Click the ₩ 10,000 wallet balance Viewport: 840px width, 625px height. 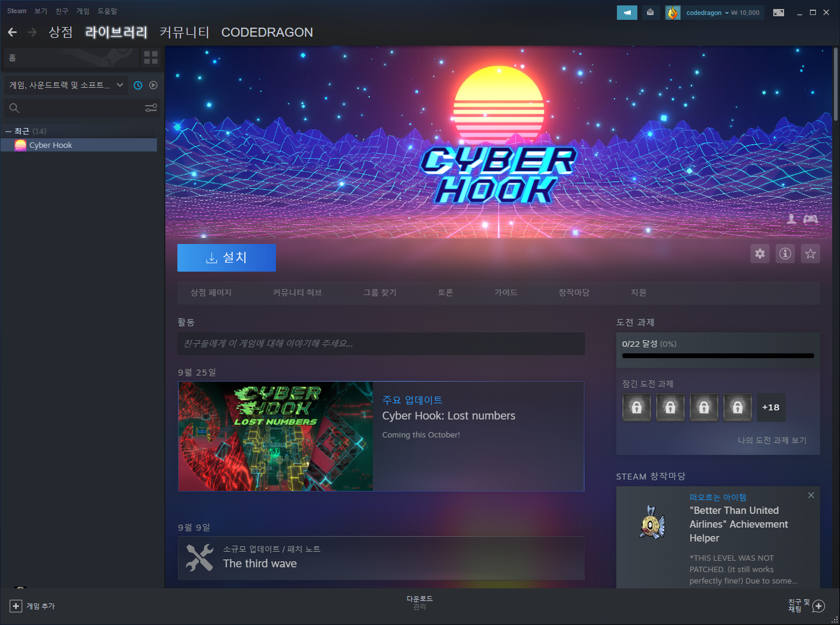coord(745,13)
